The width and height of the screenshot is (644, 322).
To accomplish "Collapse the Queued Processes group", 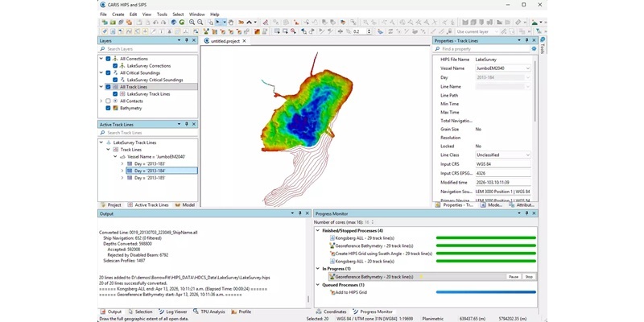I will [x=317, y=285].
